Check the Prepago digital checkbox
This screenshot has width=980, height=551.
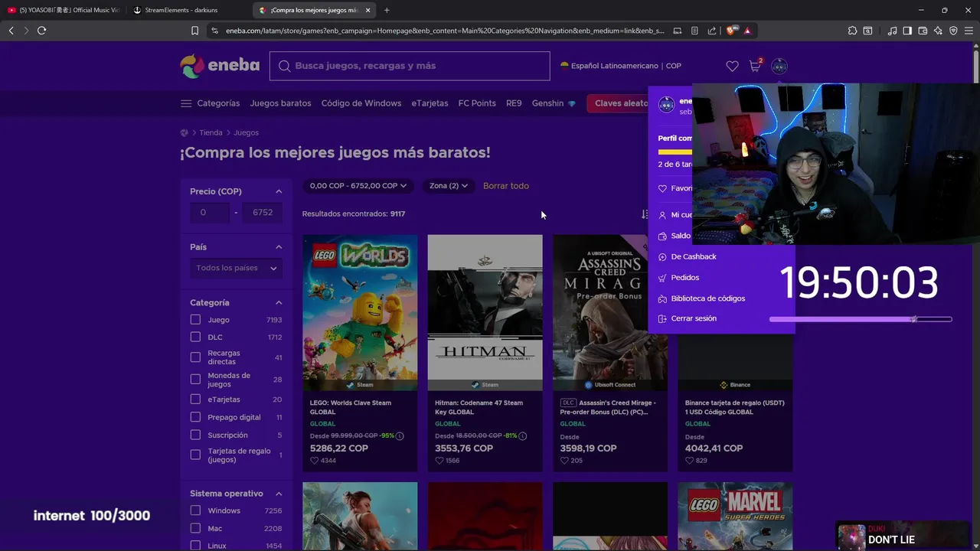point(195,418)
